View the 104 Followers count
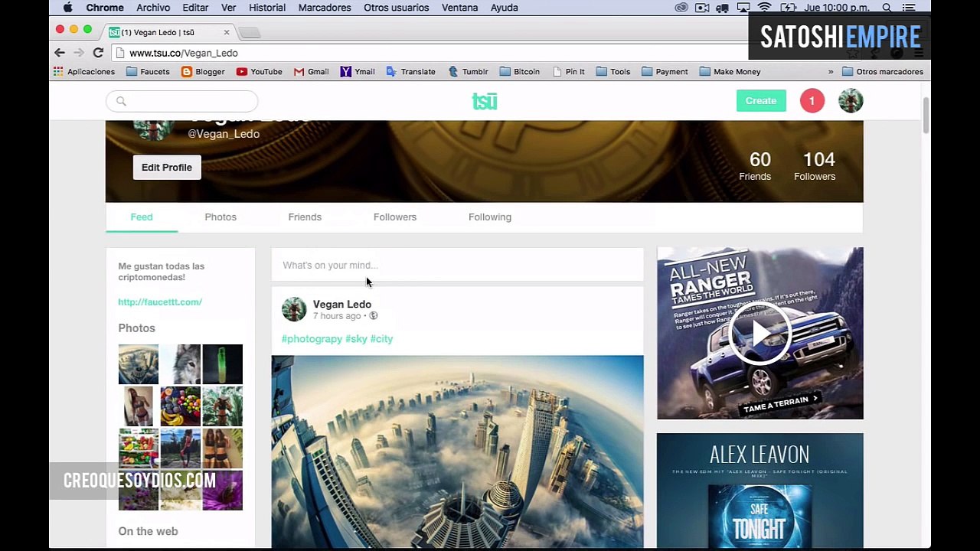The height and width of the screenshot is (551, 980). point(815,166)
